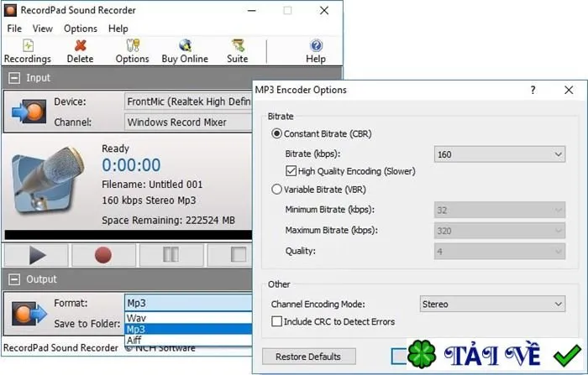Open Channel Encoding Mode dropdown showing Stereo
This screenshot has width=588, height=375.
[492, 304]
